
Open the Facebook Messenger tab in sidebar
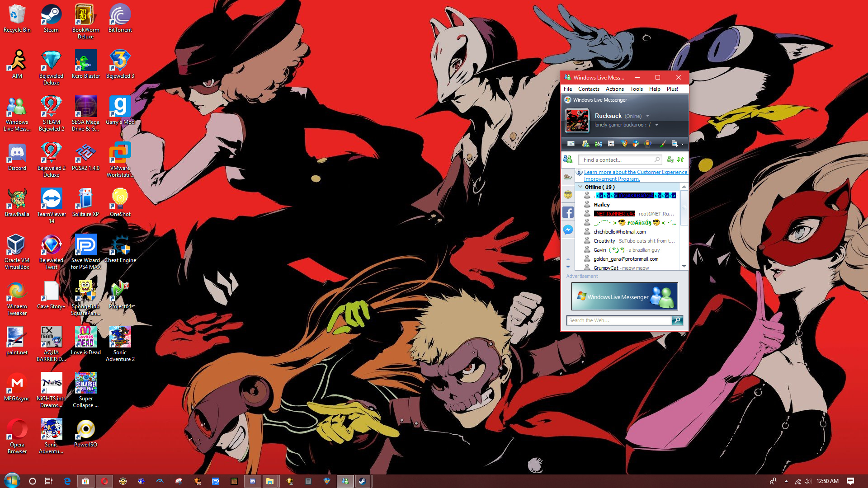568,230
